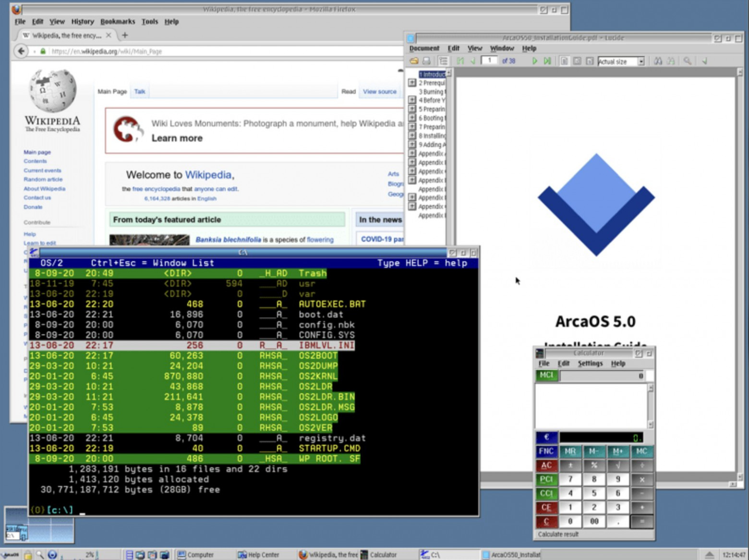This screenshot has height=560, width=749.
Task: Select the '3 Burning' outline entry
Action: tap(432, 92)
